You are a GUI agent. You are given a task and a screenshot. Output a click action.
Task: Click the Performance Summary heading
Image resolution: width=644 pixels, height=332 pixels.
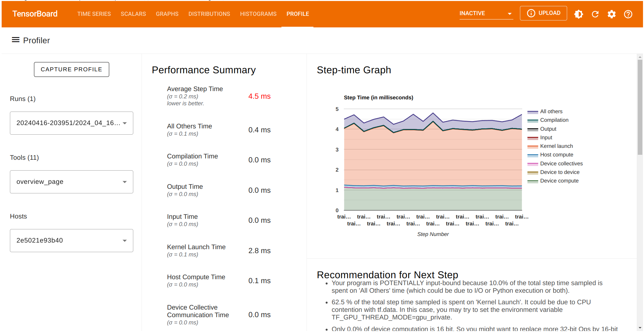pyautogui.click(x=204, y=70)
